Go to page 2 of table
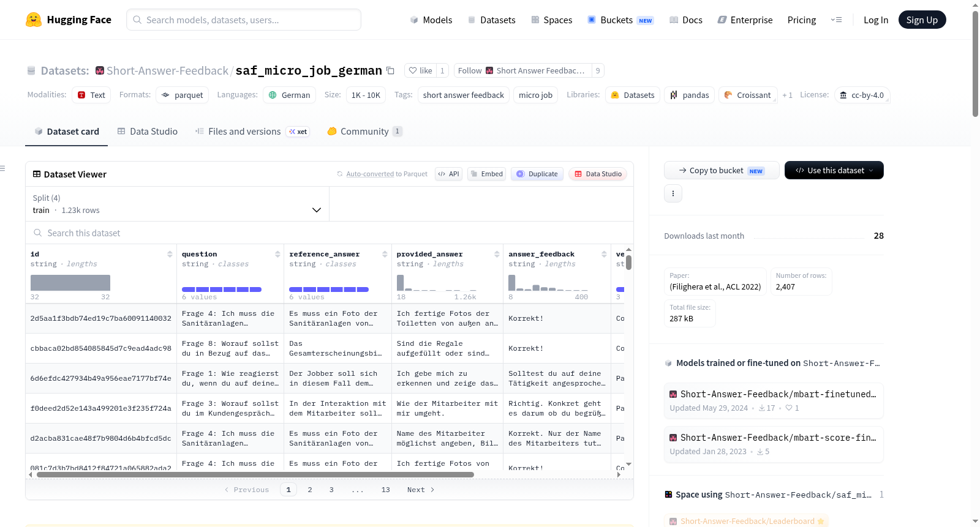 pos(310,490)
